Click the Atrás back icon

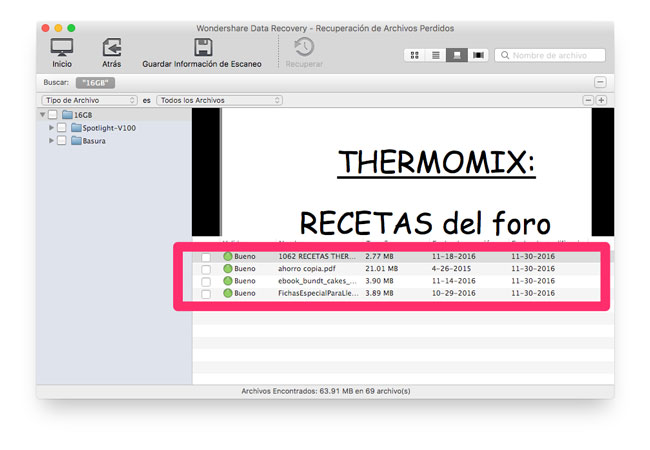pos(112,47)
